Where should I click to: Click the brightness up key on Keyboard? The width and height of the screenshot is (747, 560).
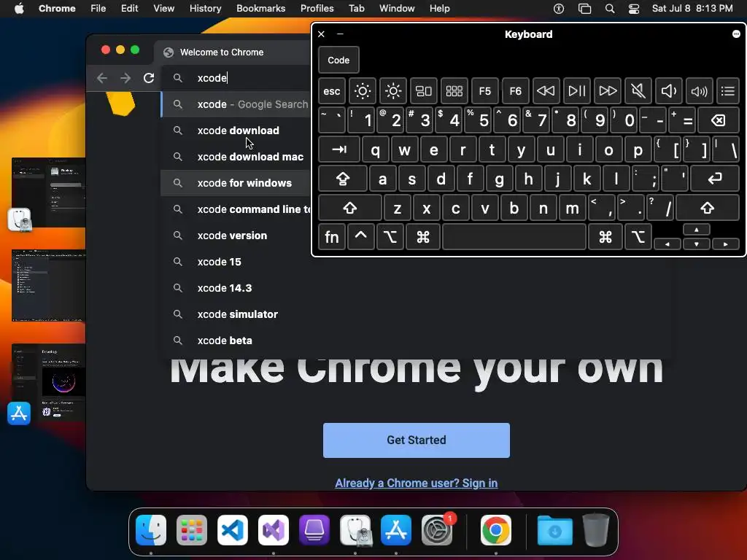click(393, 91)
